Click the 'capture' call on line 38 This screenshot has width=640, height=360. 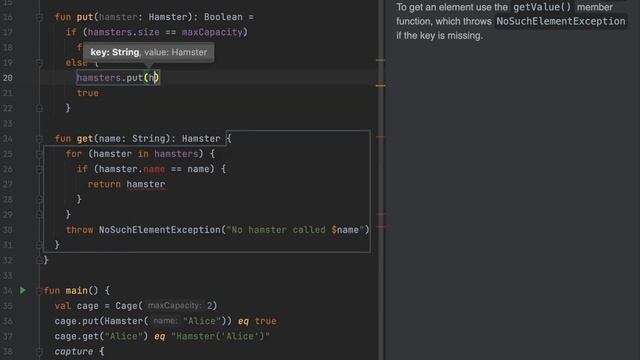(x=74, y=351)
